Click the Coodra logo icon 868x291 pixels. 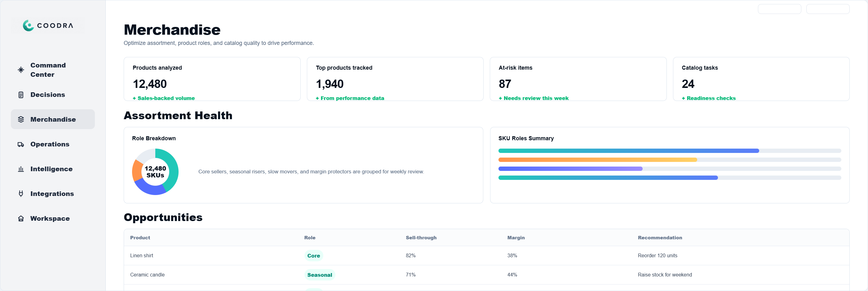pyautogui.click(x=28, y=26)
